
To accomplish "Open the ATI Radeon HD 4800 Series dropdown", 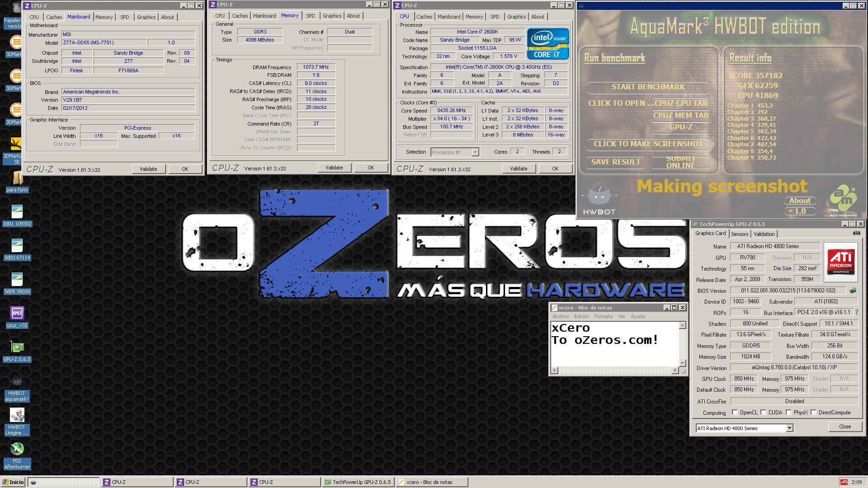I will pos(789,428).
